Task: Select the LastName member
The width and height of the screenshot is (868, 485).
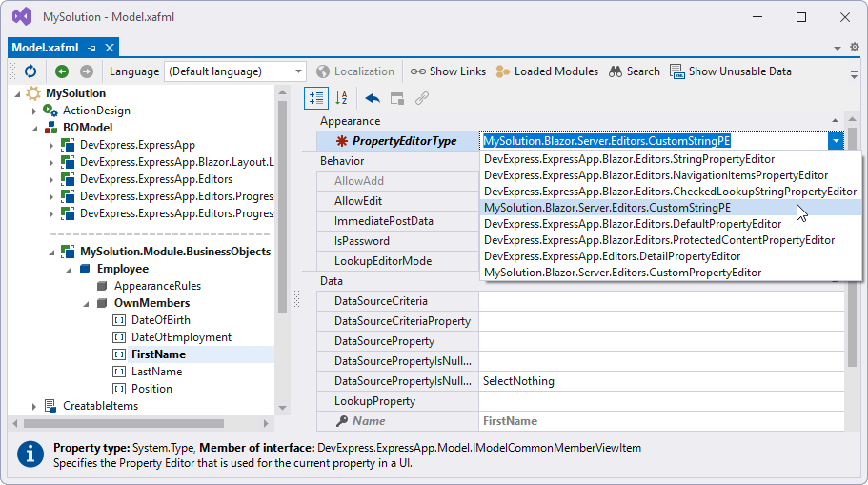Action: tap(156, 372)
